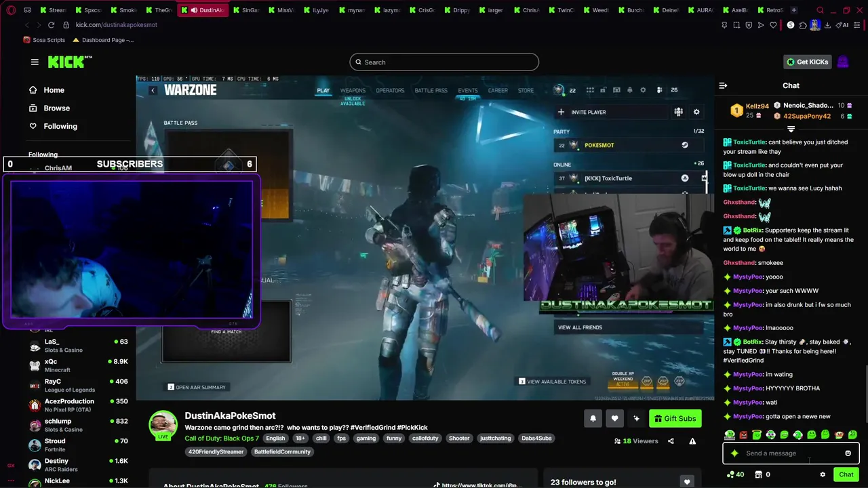
Task: Switch to the Drippy browser tab
Action: pyautogui.click(x=457, y=10)
